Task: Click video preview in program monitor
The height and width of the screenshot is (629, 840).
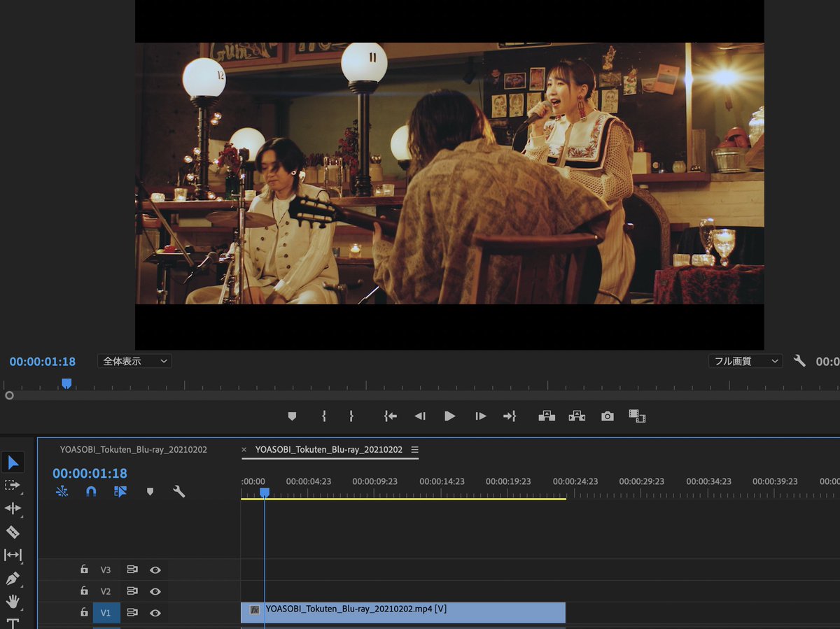Action: pyautogui.click(x=449, y=174)
